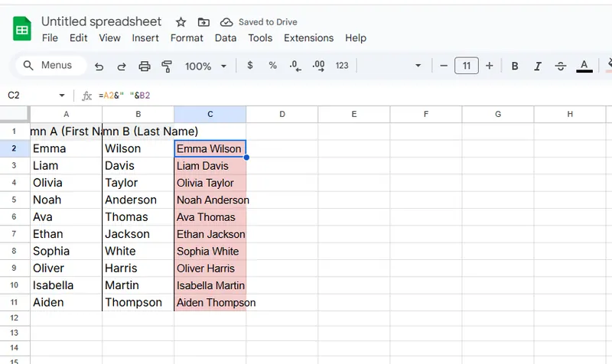This screenshot has width=612, height=364.
Task: Open the 100% zoom dropdown
Action: tap(204, 66)
